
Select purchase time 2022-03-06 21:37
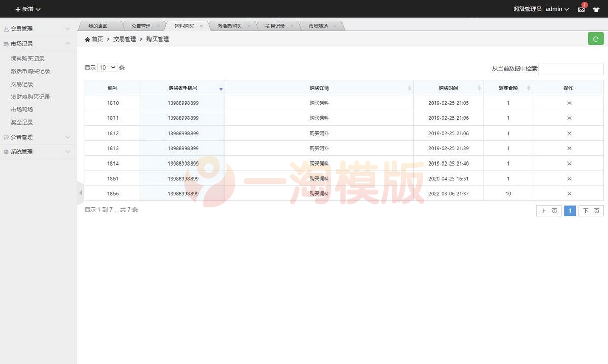click(x=448, y=194)
